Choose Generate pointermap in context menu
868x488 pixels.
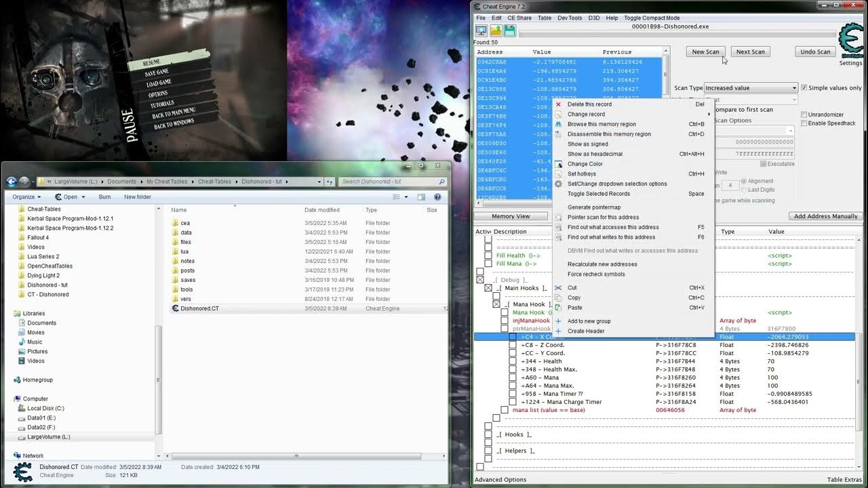pos(594,207)
